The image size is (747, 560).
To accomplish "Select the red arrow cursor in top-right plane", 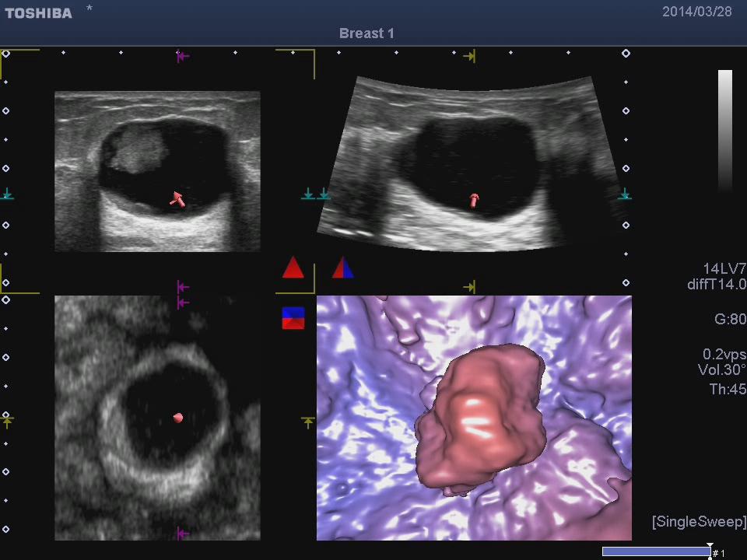I will [474, 201].
